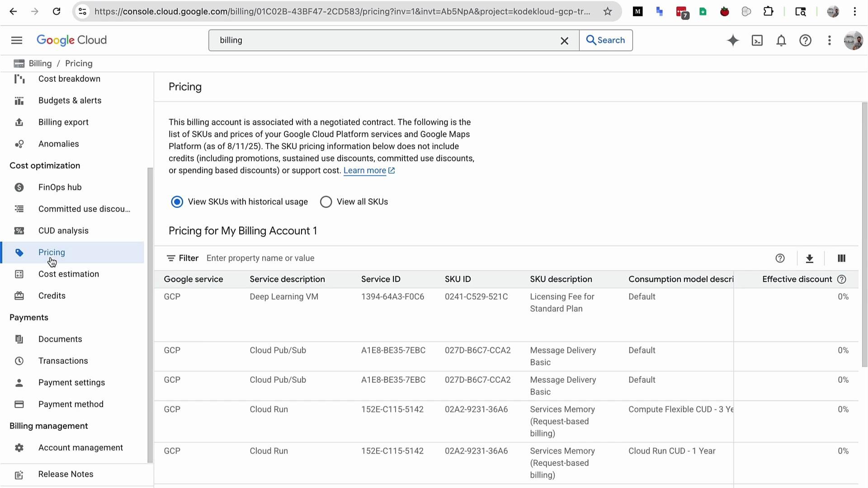Screen dimensions: 868x488
Task: Click the Cost estimation calculator icon
Action: tap(19, 274)
